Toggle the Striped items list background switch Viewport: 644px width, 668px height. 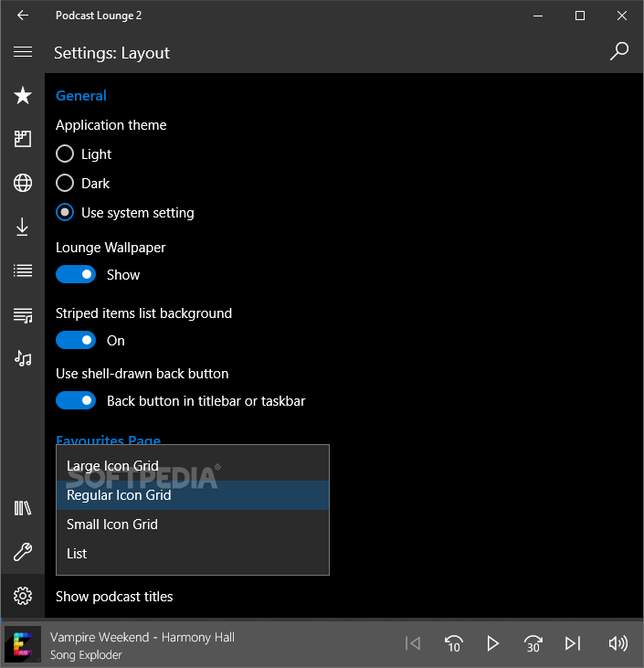click(x=76, y=340)
